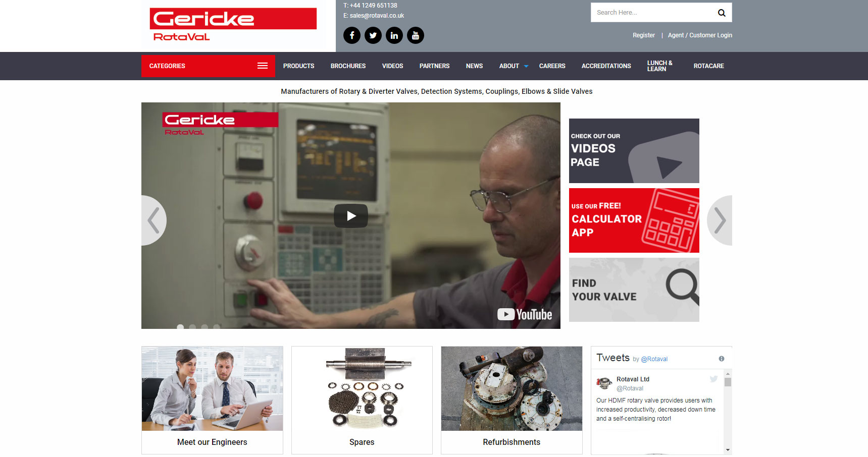Click the Register link
This screenshot has height=457, width=868.
pos(643,35)
